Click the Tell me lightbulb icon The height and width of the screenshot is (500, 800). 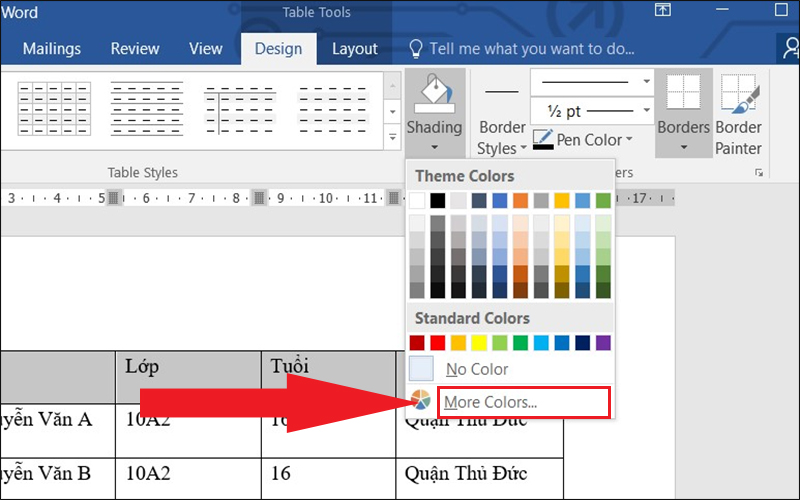[x=416, y=48]
